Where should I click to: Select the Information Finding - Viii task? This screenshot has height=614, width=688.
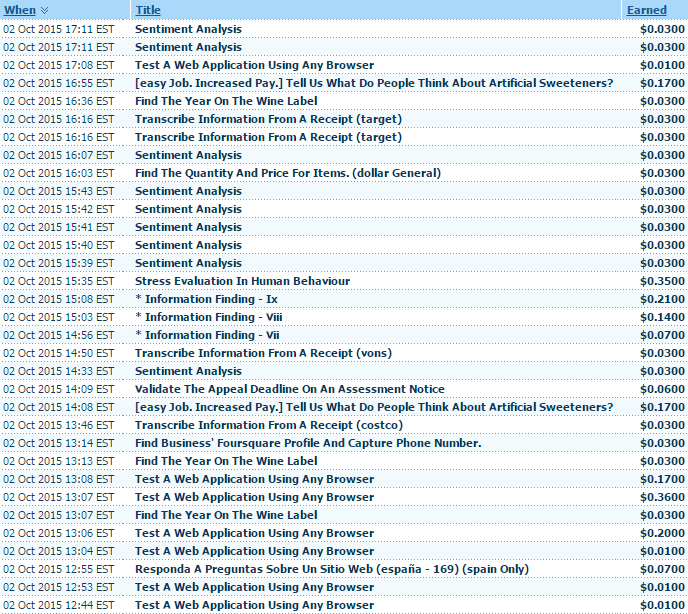(209, 317)
